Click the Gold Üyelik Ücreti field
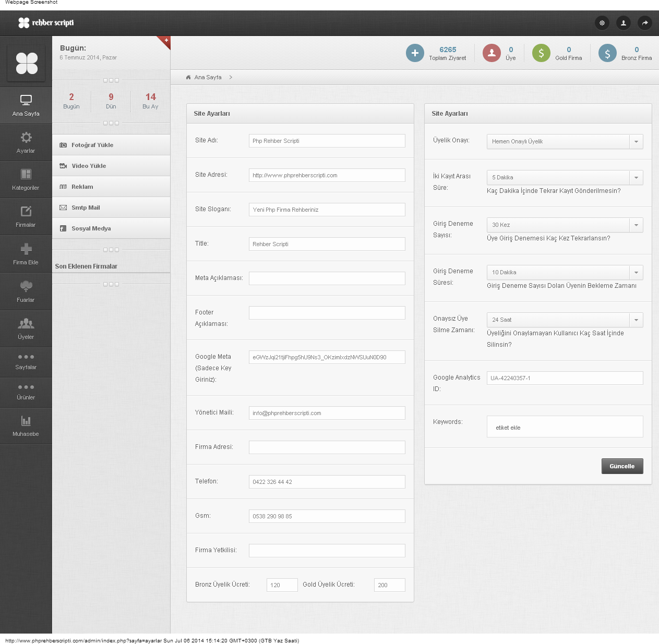 click(x=390, y=585)
